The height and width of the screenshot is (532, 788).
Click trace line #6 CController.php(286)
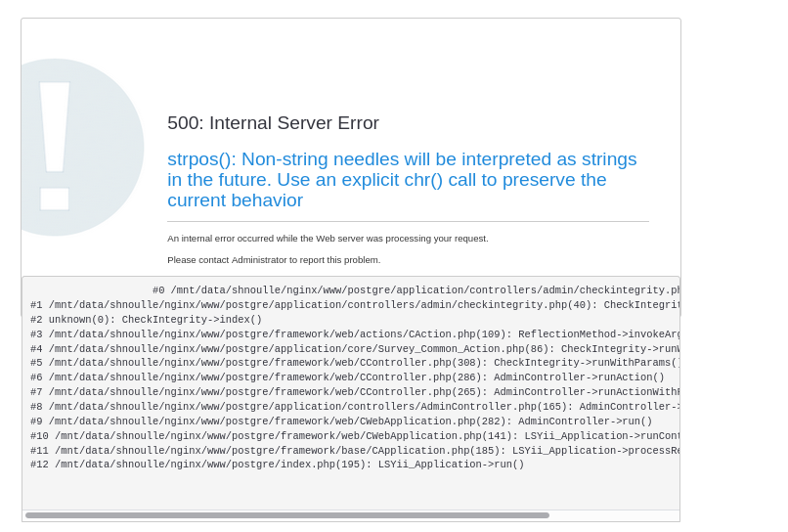tap(347, 377)
